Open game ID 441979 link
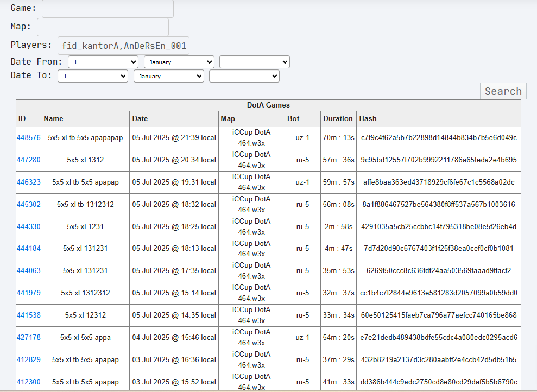The width and height of the screenshot is (537, 392). pyautogui.click(x=28, y=293)
